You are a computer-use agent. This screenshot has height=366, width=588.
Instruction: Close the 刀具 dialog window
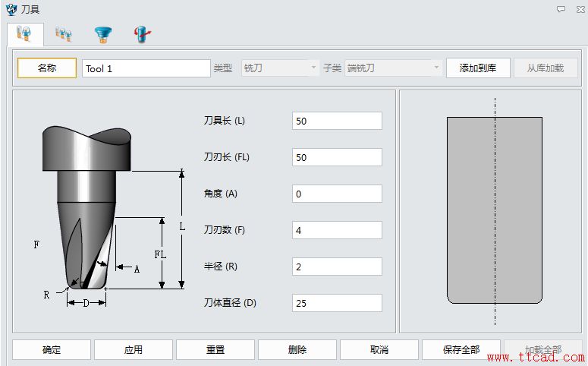580,9
